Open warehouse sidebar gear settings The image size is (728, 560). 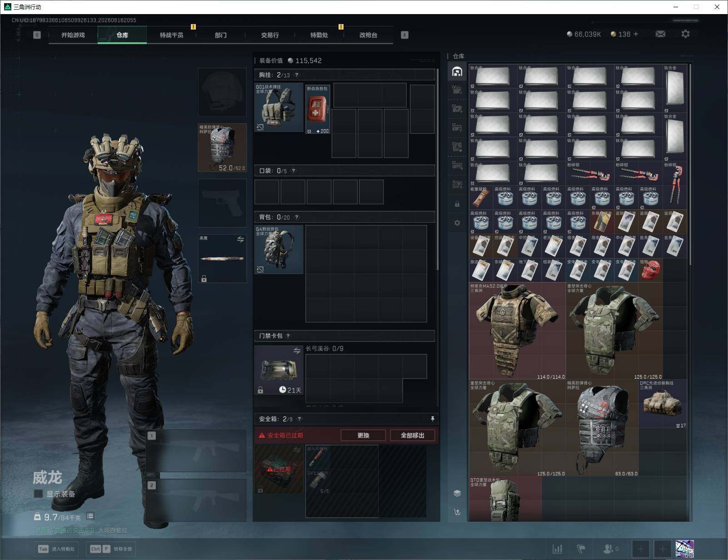coord(457,223)
